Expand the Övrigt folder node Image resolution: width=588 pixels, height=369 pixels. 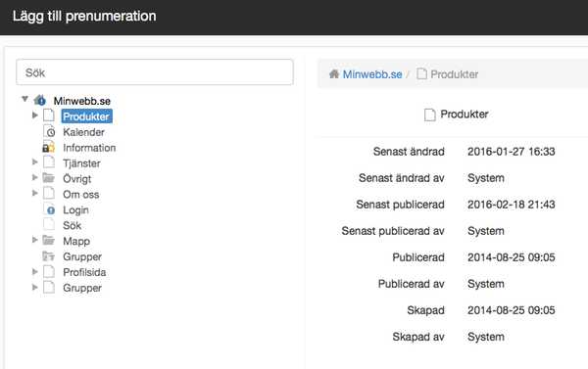tap(35, 177)
